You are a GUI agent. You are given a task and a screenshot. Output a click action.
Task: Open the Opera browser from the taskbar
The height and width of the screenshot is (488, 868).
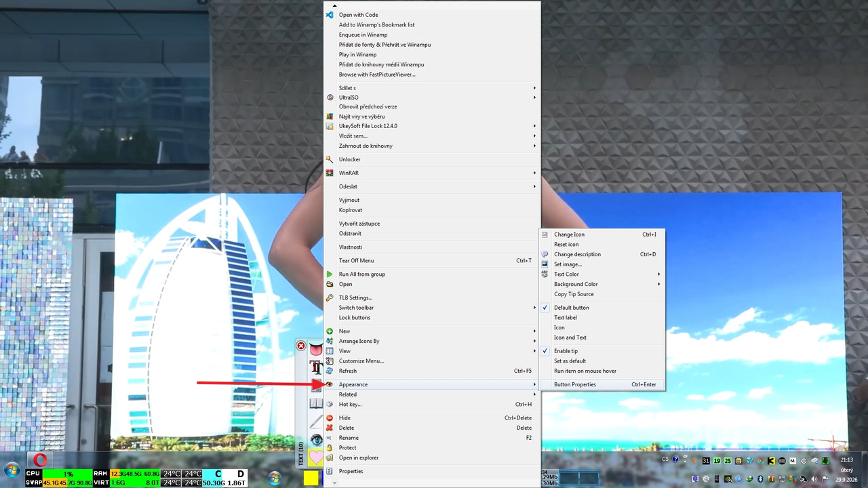click(40, 460)
